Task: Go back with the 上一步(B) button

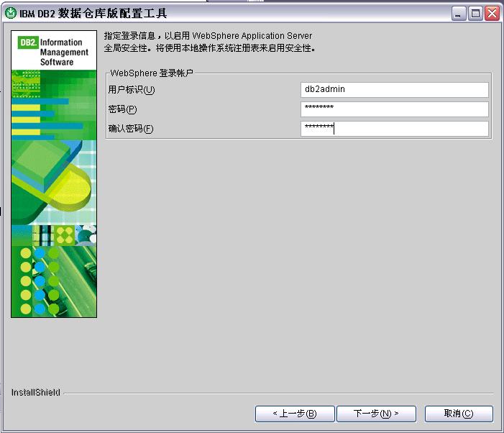Action: click(x=295, y=414)
